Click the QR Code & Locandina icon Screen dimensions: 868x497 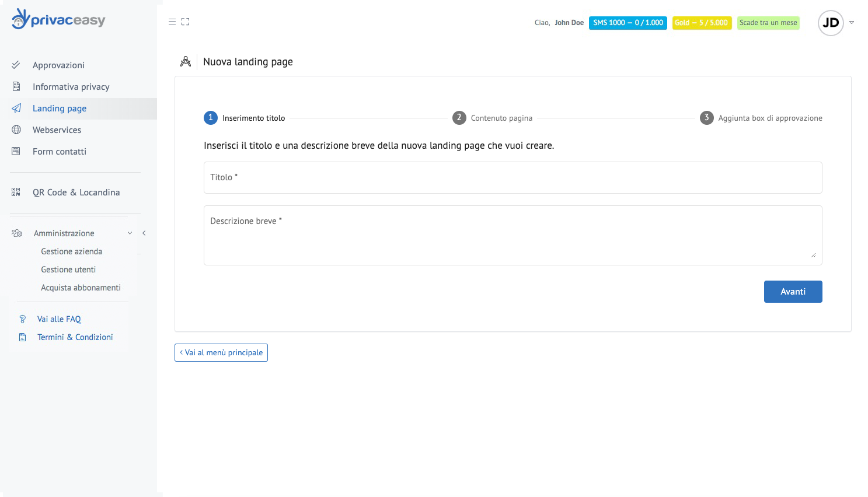pyautogui.click(x=16, y=192)
